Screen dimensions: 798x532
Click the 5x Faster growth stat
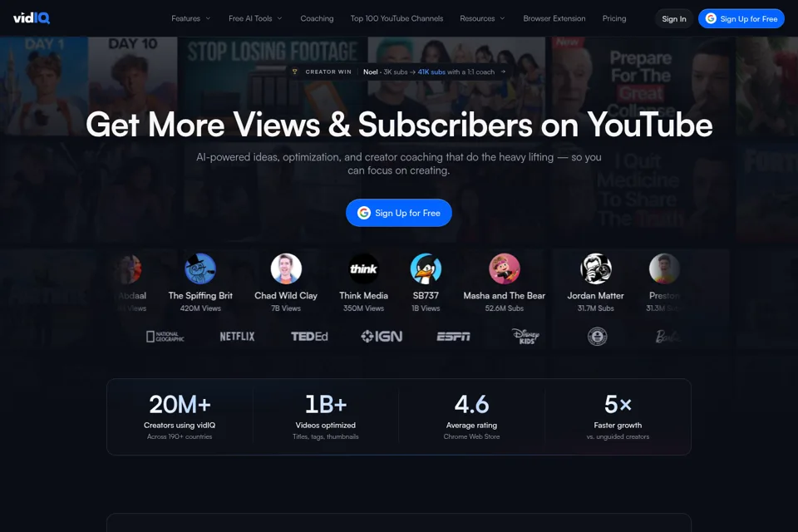pyautogui.click(x=618, y=417)
